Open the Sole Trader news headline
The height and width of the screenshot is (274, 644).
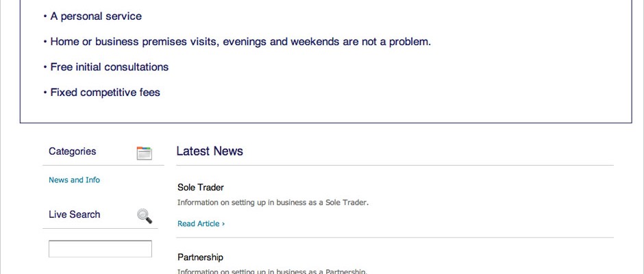pos(201,187)
